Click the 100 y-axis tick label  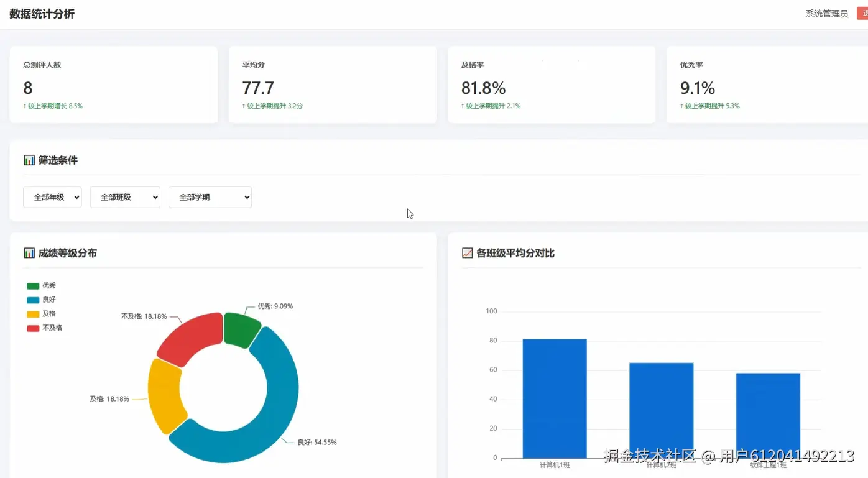coord(491,311)
